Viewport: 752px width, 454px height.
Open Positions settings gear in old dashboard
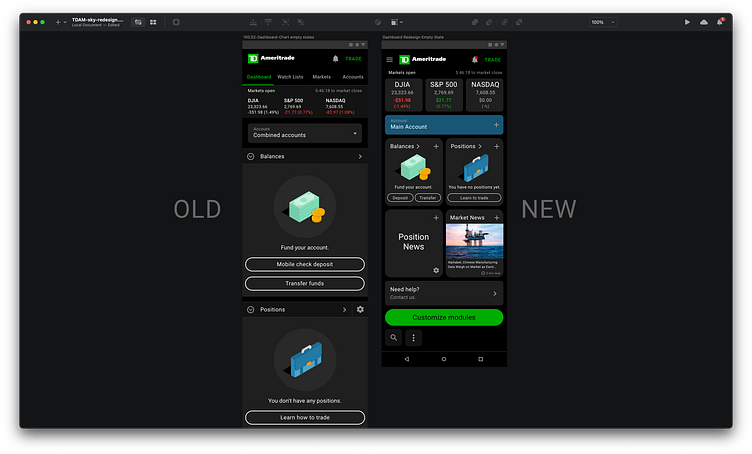(360, 310)
